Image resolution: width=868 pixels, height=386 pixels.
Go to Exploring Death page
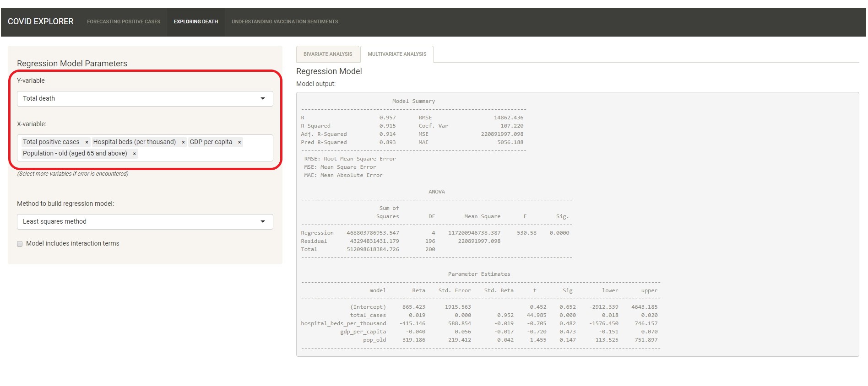pyautogui.click(x=196, y=21)
